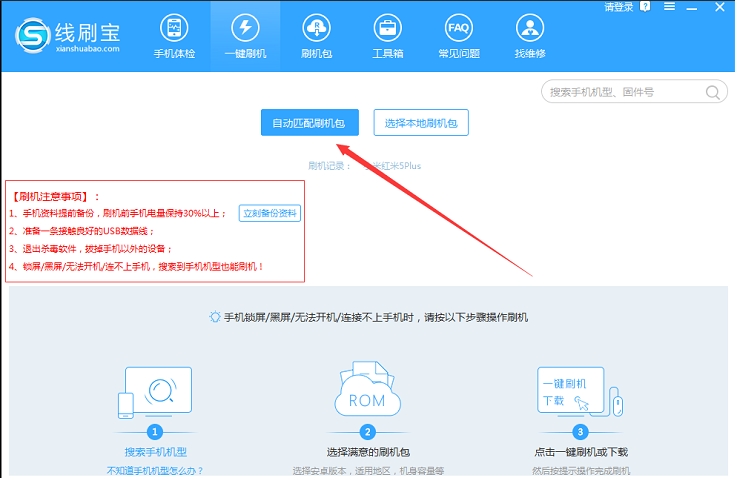Switch to the 一键刷机 one-click flash tab
The height and width of the screenshot is (478, 735).
pyautogui.click(x=244, y=36)
